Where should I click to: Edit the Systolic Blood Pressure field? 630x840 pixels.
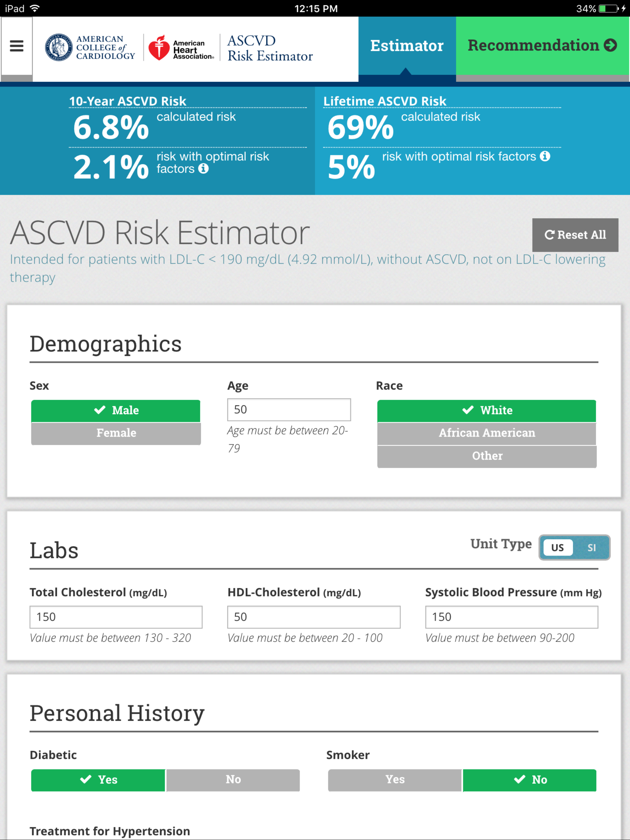point(511,617)
